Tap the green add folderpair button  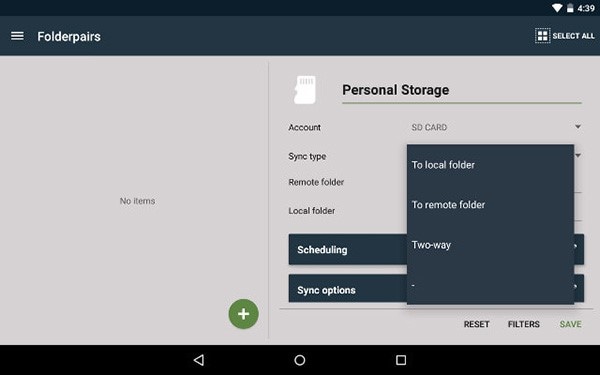click(x=243, y=314)
